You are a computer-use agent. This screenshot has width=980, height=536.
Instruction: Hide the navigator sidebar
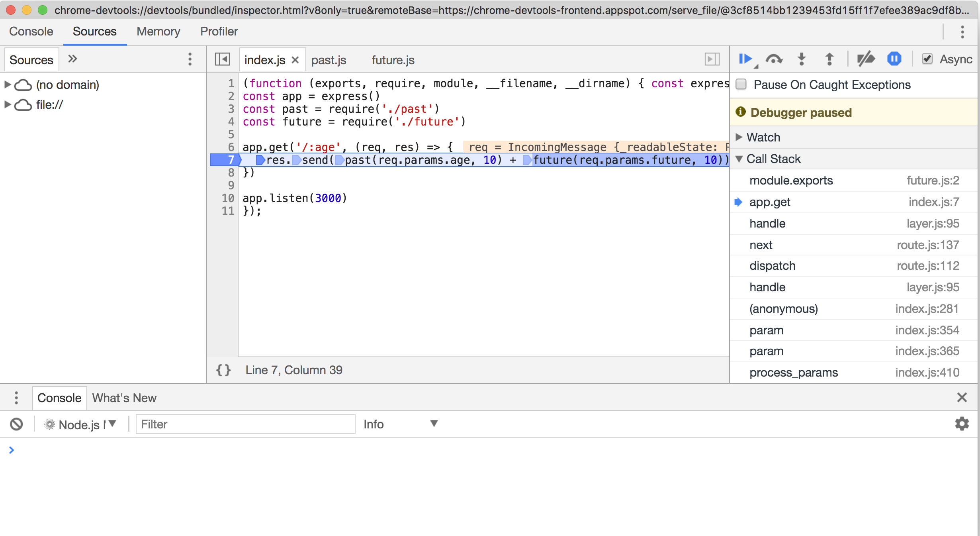coord(223,59)
